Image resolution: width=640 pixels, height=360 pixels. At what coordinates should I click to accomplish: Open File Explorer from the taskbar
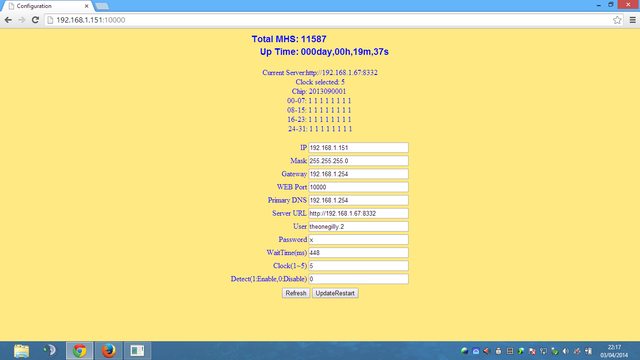[22, 351]
